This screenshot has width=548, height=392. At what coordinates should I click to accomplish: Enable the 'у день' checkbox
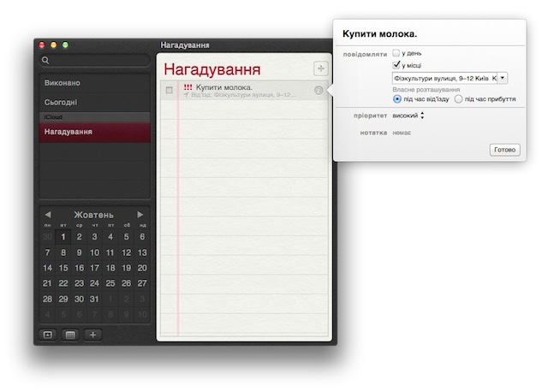[396, 53]
